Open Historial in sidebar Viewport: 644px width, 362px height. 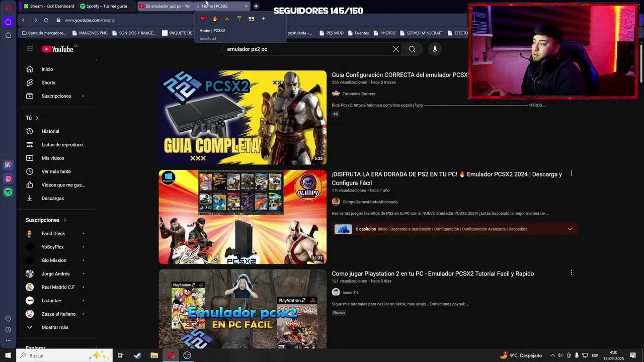point(56,131)
